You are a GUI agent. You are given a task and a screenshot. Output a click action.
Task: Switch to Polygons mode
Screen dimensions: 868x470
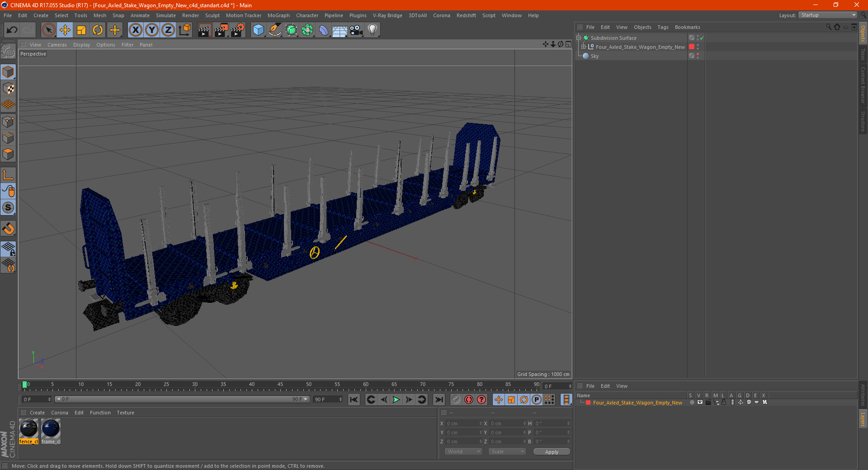coord(8,154)
